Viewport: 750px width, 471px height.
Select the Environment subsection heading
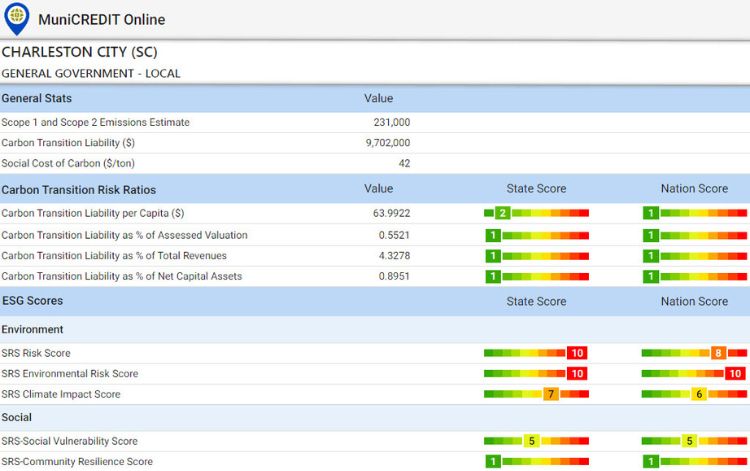pos(32,330)
